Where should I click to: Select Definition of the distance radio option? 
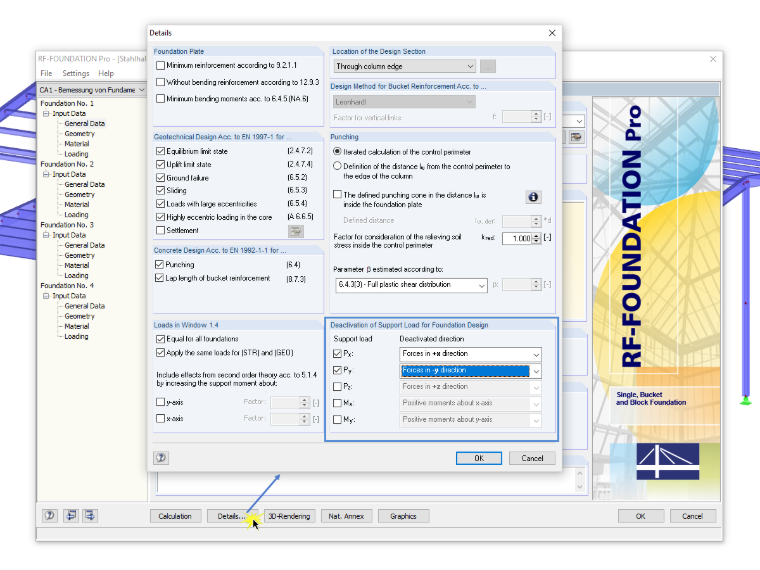(337, 166)
